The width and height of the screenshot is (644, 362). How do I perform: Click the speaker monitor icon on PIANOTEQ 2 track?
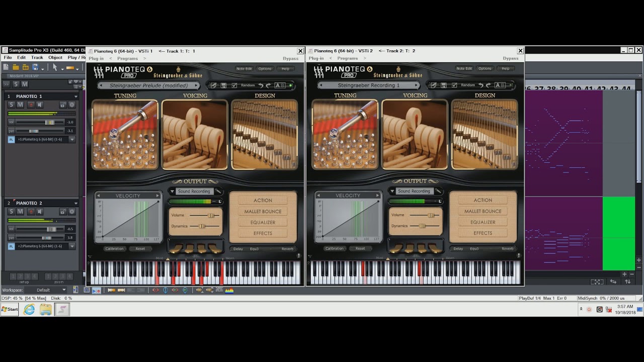39,212
